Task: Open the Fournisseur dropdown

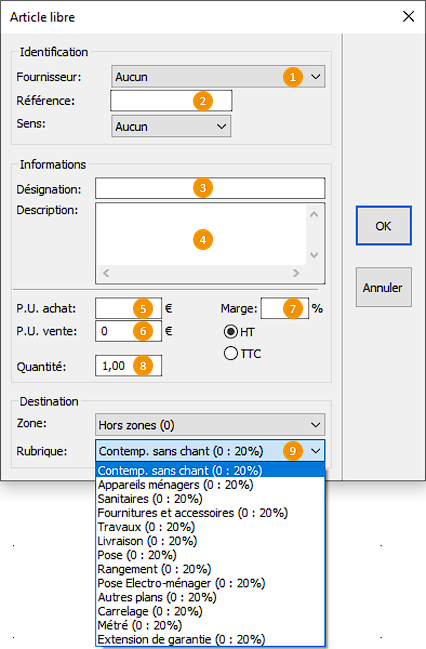Action: click(218, 77)
